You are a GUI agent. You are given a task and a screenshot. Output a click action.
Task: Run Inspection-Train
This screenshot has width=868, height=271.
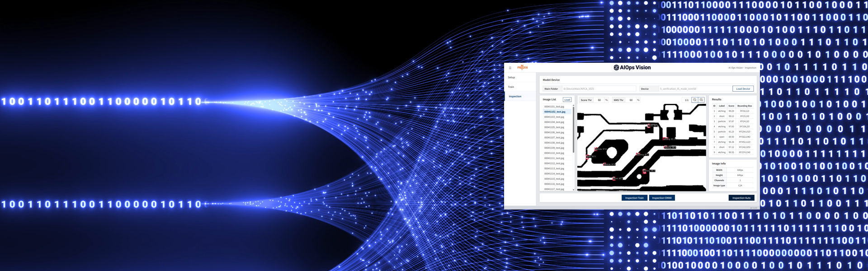click(x=634, y=198)
